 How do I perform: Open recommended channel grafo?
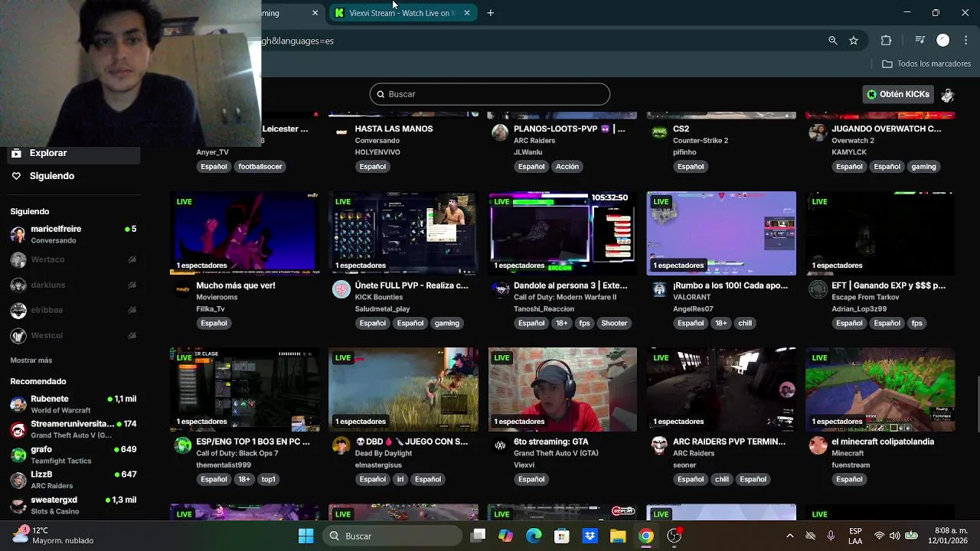[73, 455]
